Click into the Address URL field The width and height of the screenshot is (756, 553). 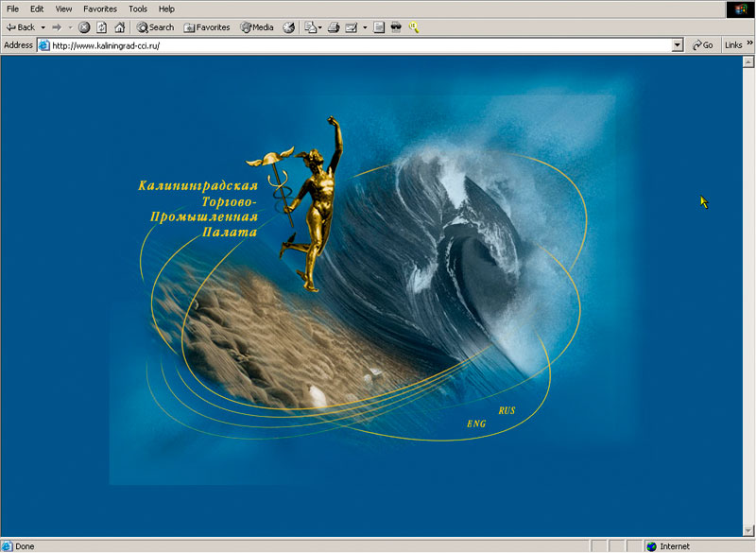coord(359,45)
